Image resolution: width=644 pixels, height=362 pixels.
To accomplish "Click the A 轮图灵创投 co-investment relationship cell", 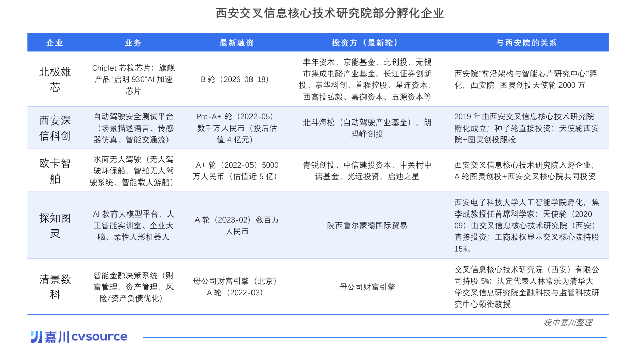I will pyautogui.click(x=525, y=171).
